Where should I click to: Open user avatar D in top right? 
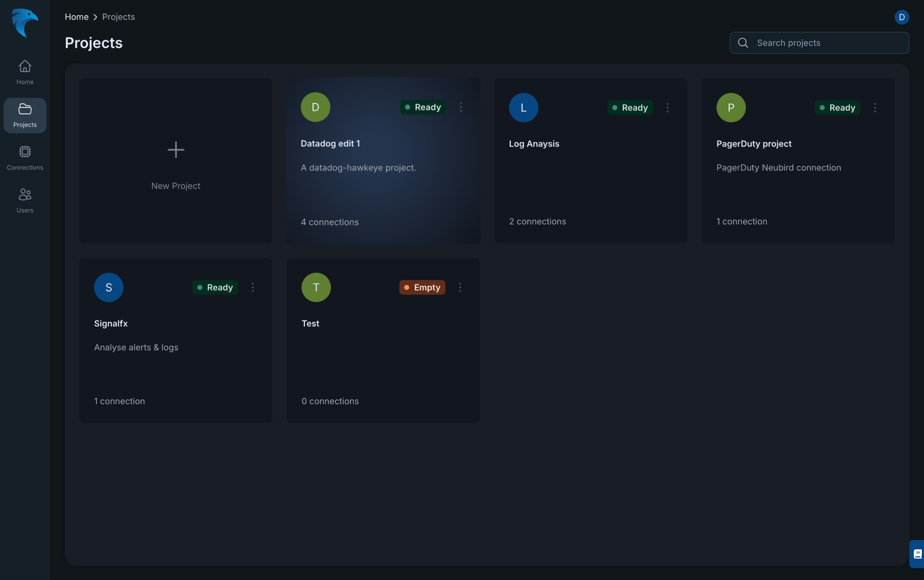click(901, 17)
